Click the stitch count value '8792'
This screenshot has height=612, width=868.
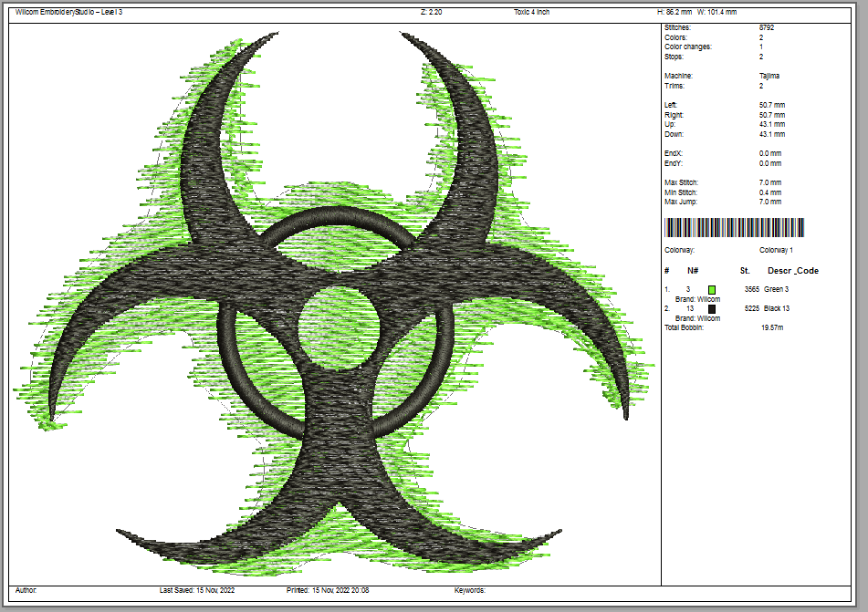click(767, 27)
